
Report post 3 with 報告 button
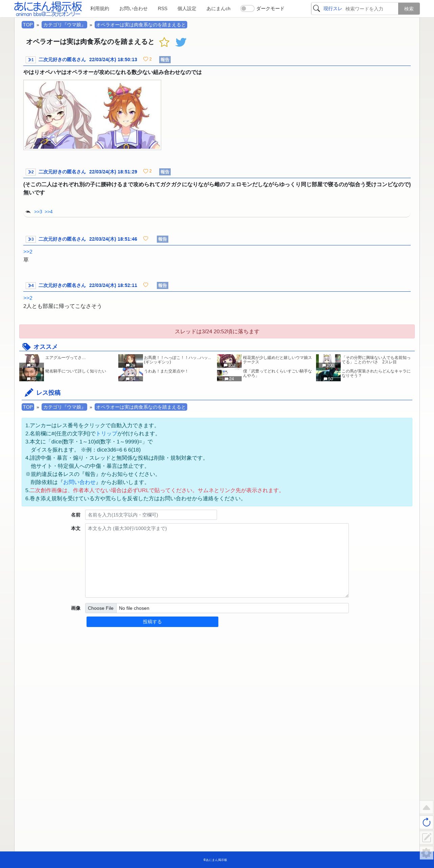(x=163, y=239)
